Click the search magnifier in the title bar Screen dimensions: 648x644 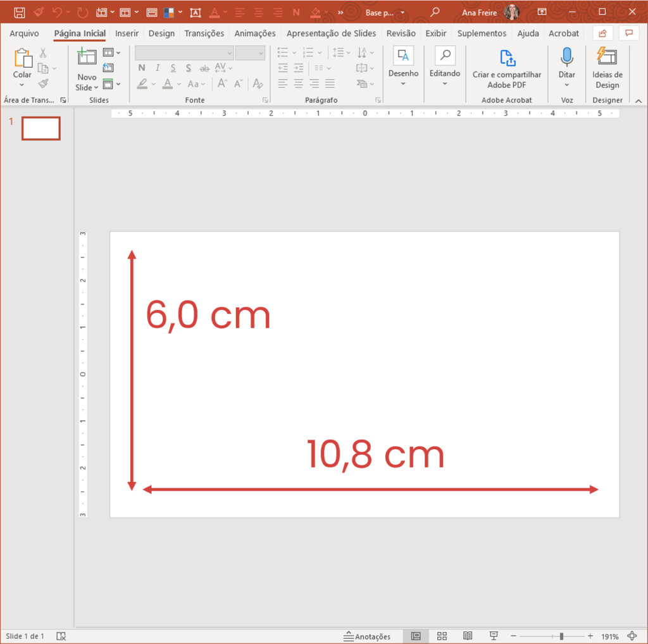click(x=435, y=12)
